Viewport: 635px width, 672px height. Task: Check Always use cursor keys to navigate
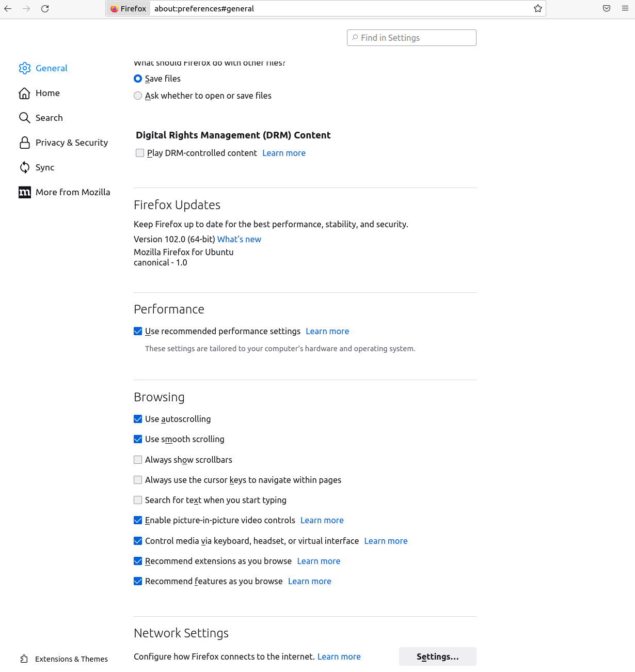[x=138, y=480]
